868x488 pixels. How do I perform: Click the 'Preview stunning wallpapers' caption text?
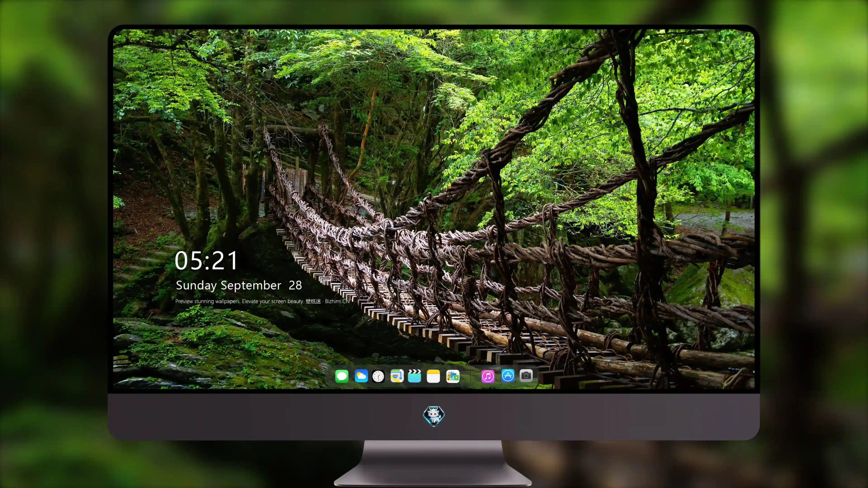pyautogui.click(x=262, y=301)
